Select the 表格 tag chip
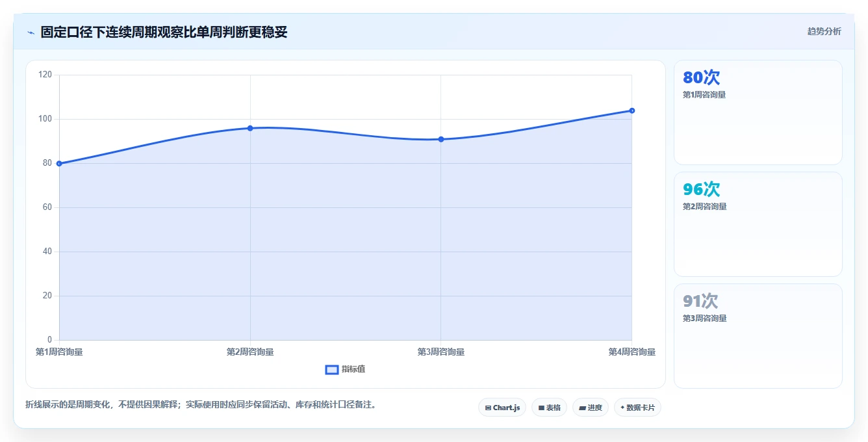The height and width of the screenshot is (442, 868). 549,408
